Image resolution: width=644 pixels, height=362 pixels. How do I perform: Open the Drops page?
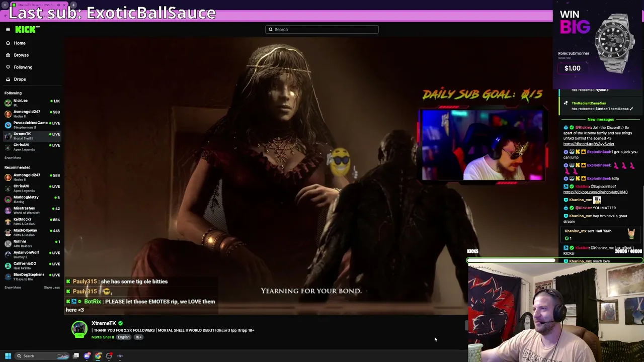(20, 79)
